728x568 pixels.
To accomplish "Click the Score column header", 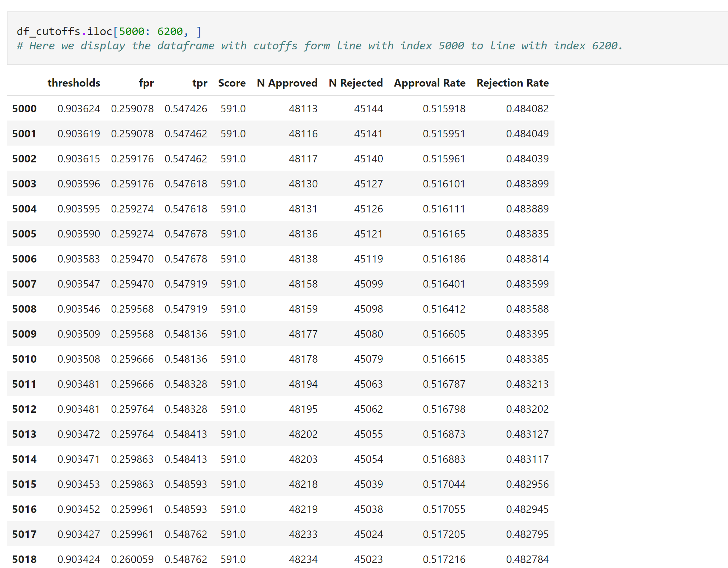I will pyautogui.click(x=231, y=83).
